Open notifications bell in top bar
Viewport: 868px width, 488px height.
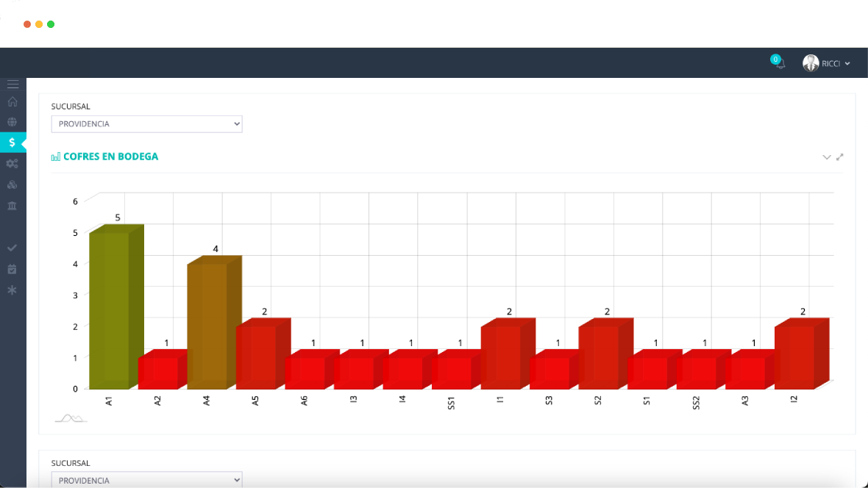click(780, 63)
